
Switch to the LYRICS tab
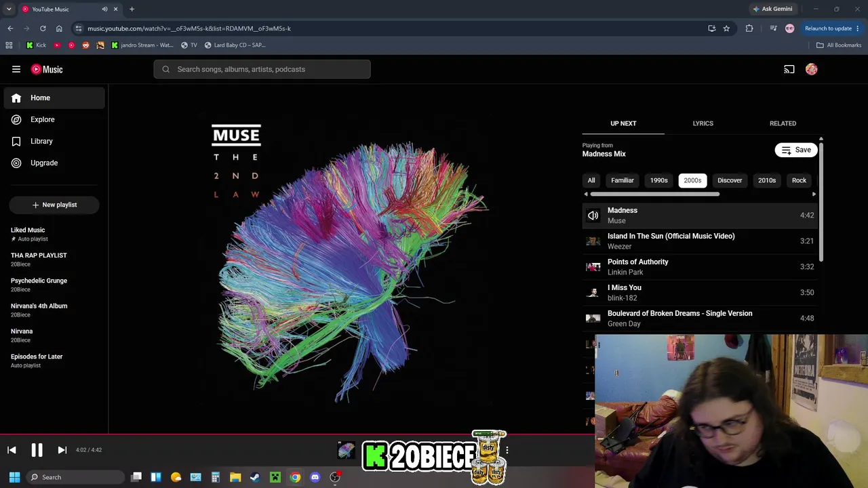pyautogui.click(x=703, y=123)
